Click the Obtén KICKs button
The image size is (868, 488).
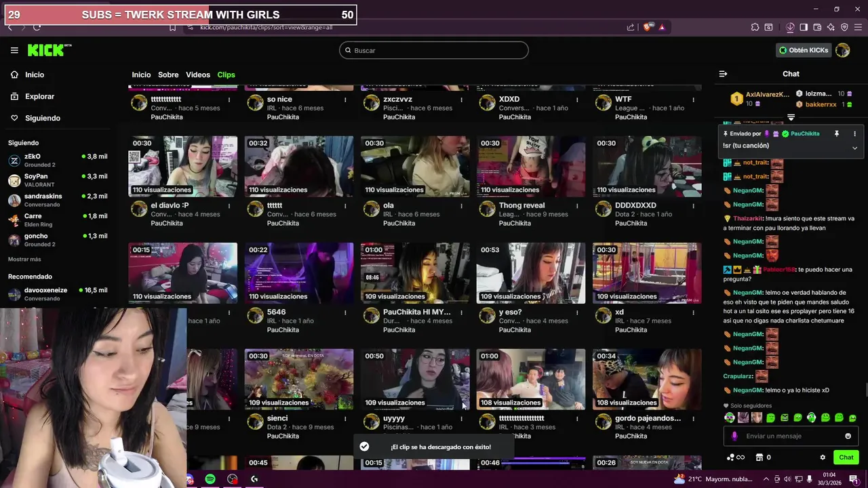(x=804, y=50)
